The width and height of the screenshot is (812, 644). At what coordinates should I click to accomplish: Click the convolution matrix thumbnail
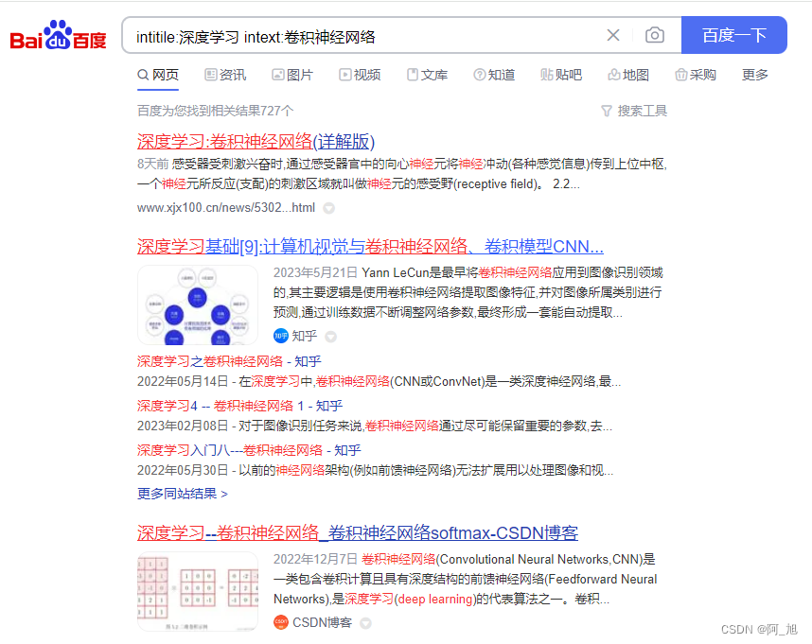(x=198, y=591)
